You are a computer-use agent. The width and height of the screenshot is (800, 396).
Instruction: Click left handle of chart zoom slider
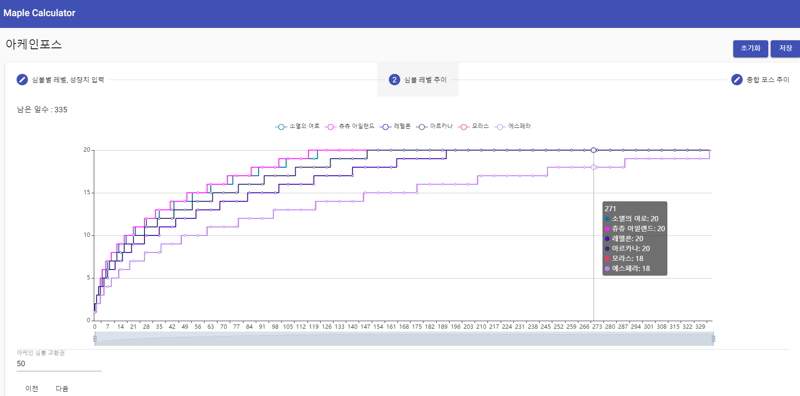(95, 338)
